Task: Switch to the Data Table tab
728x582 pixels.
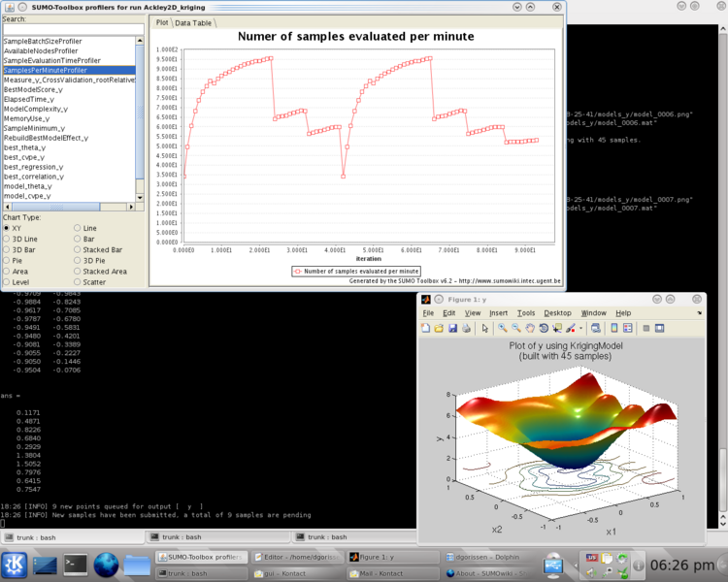Action: click(194, 22)
